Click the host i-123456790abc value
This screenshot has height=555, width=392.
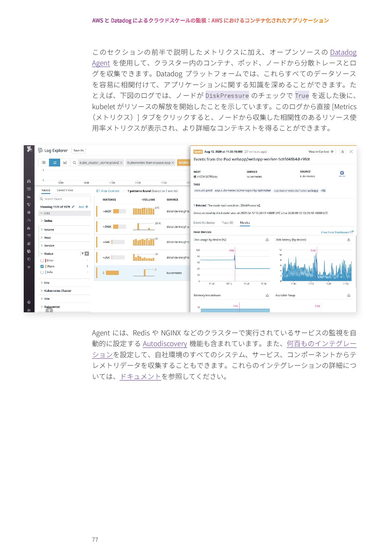206,177
